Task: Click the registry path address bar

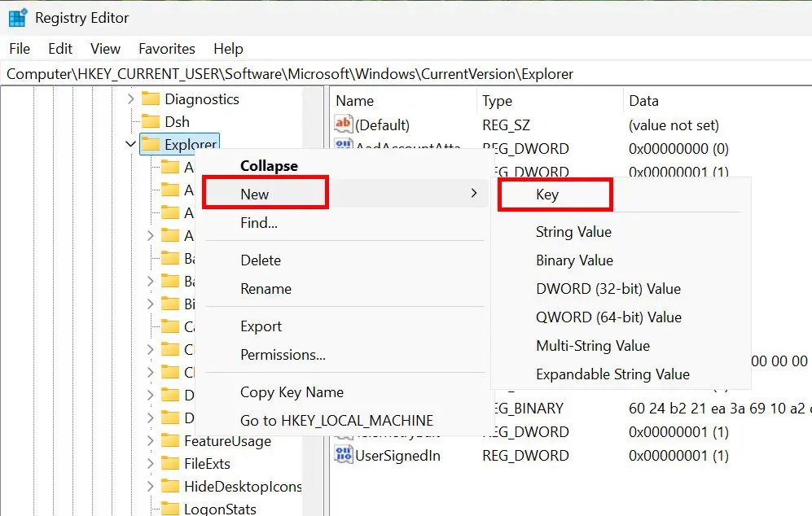Action: pos(406,74)
